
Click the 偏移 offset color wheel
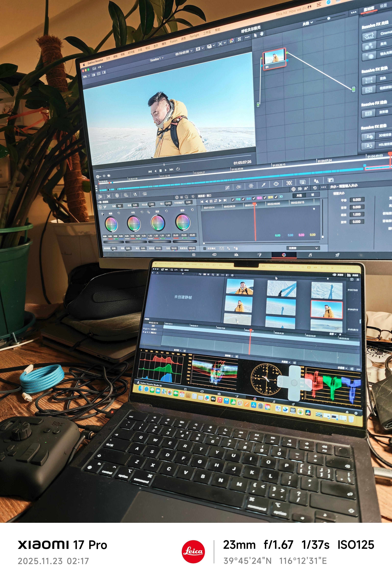(x=183, y=222)
